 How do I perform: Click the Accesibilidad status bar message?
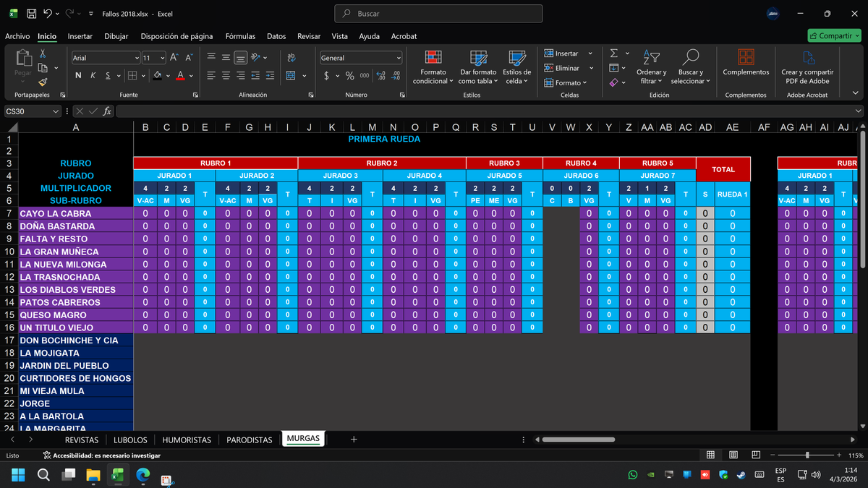tap(102, 455)
